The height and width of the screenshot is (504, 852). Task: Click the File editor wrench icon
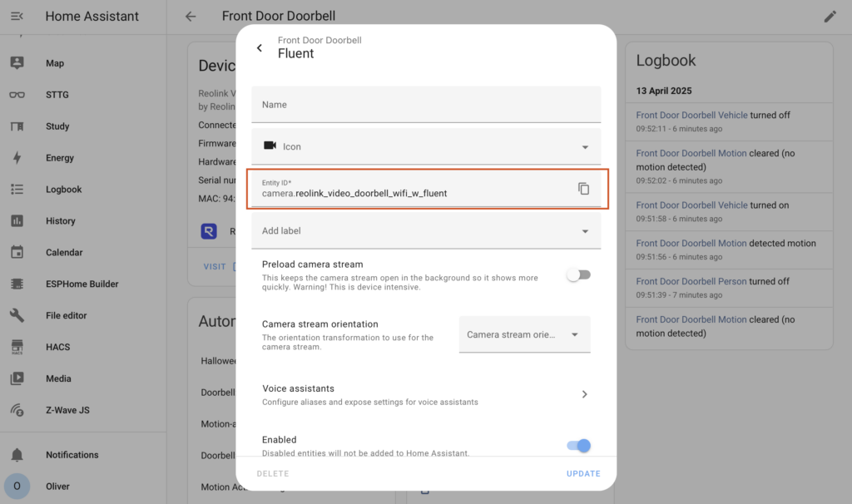pyautogui.click(x=17, y=315)
